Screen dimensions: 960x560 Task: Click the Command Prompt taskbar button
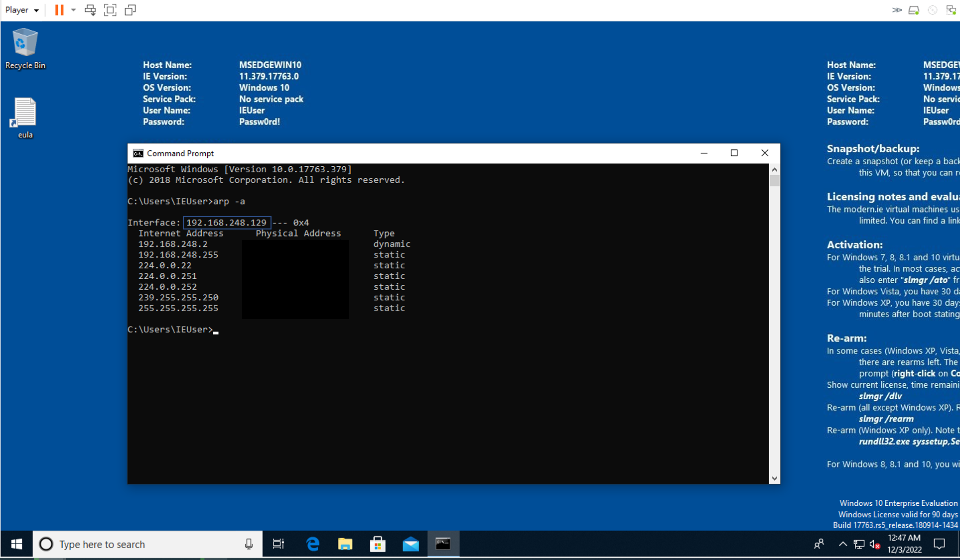443,544
